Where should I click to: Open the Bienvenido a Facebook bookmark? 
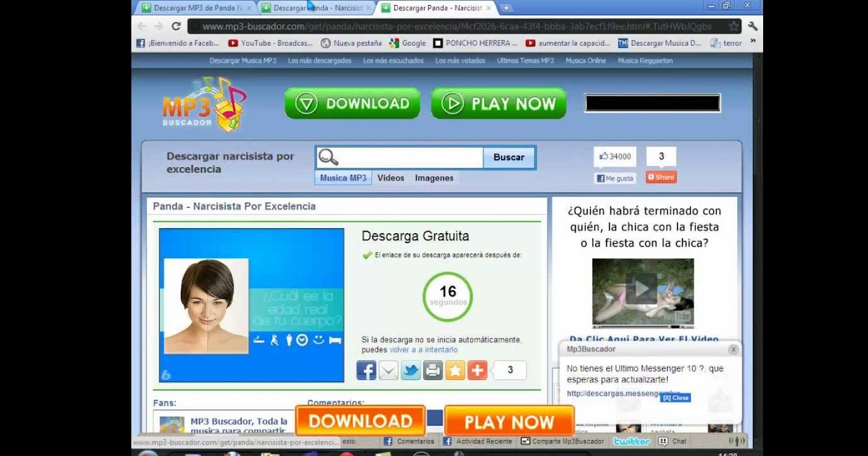pyautogui.click(x=177, y=43)
